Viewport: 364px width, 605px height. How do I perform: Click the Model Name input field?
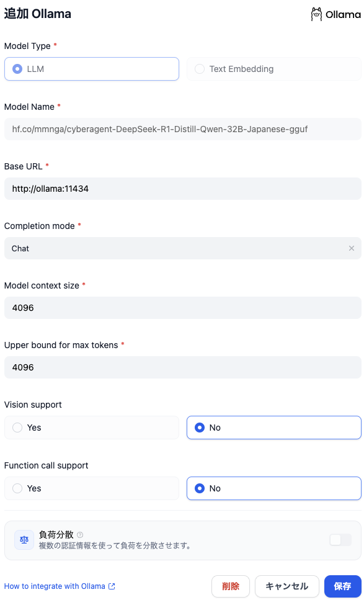182,128
